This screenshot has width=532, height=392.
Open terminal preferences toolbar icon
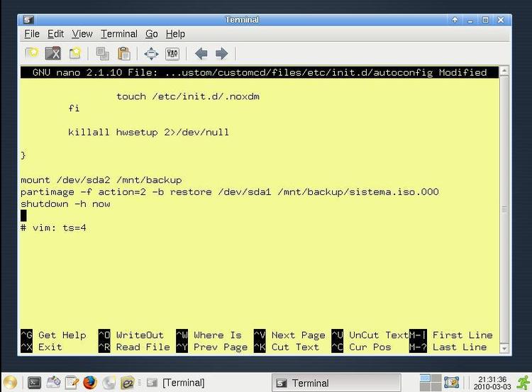(172, 54)
